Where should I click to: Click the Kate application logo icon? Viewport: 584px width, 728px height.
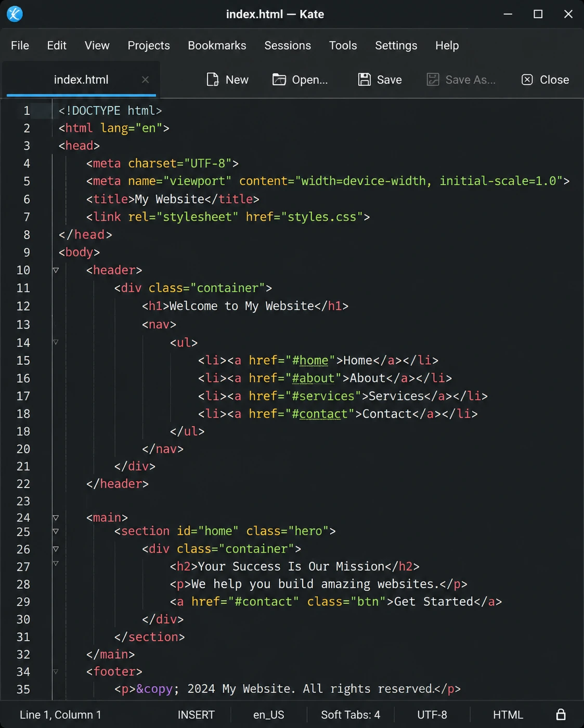[x=15, y=14]
